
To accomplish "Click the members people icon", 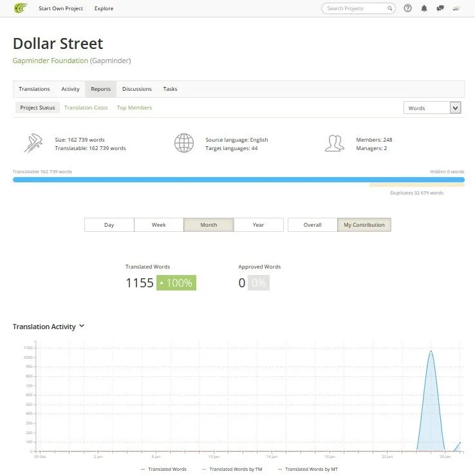I will coord(335,143).
